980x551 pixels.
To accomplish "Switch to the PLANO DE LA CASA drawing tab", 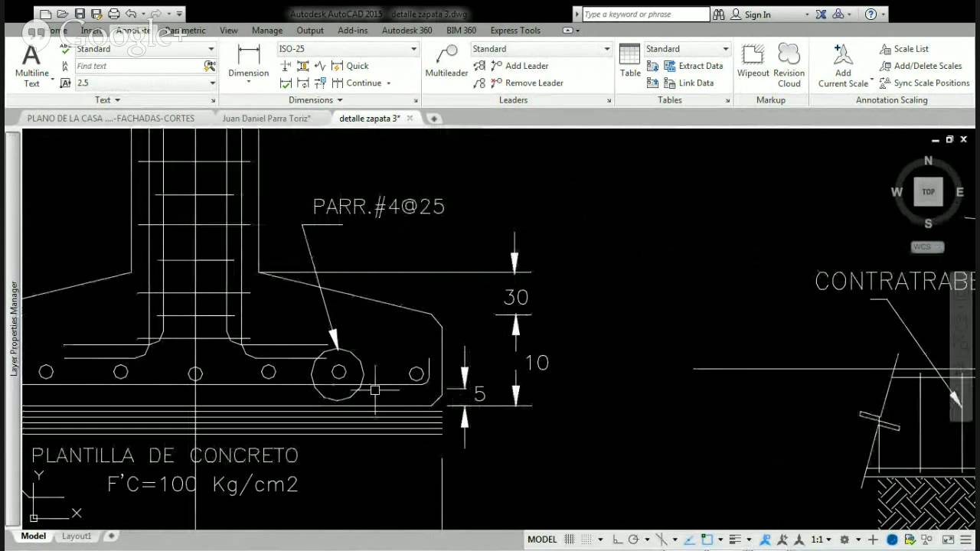I will [x=110, y=119].
